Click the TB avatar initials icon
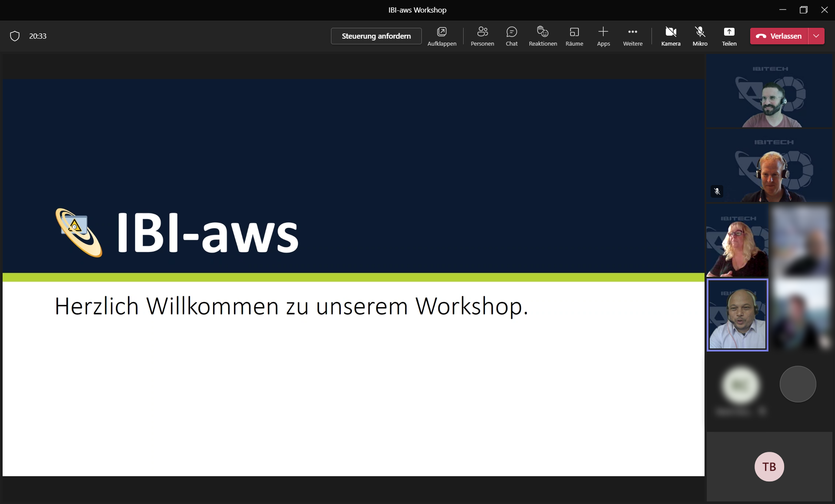 coord(769,467)
